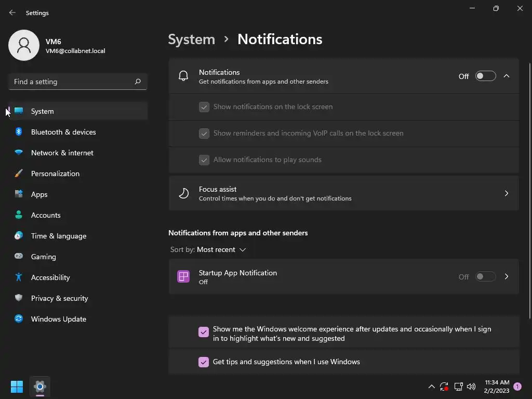
Task: Turn on the Notifications toggle
Action: point(485,76)
